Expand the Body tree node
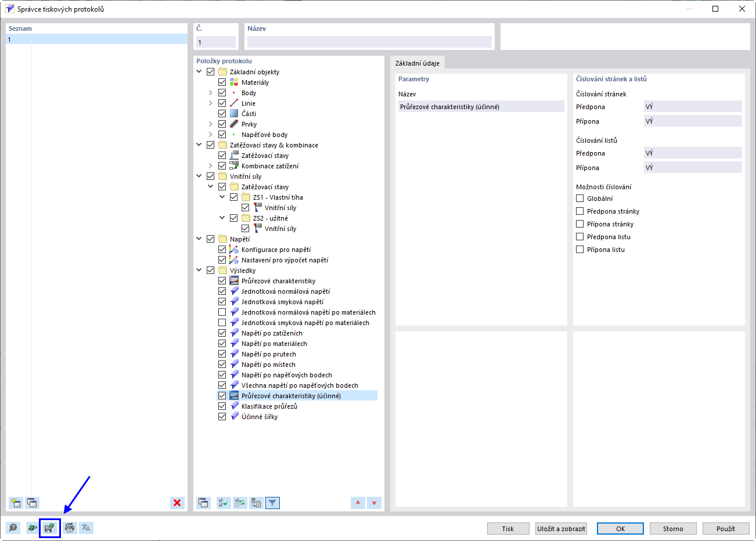The height and width of the screenshot is (541, 756). click(x=210, y=93)
